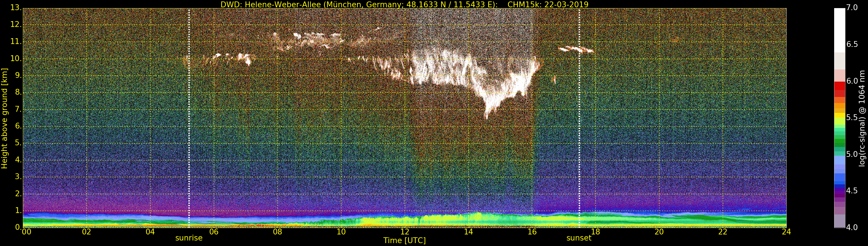Click colorbar tick value 4.0

tap(852, 227)
